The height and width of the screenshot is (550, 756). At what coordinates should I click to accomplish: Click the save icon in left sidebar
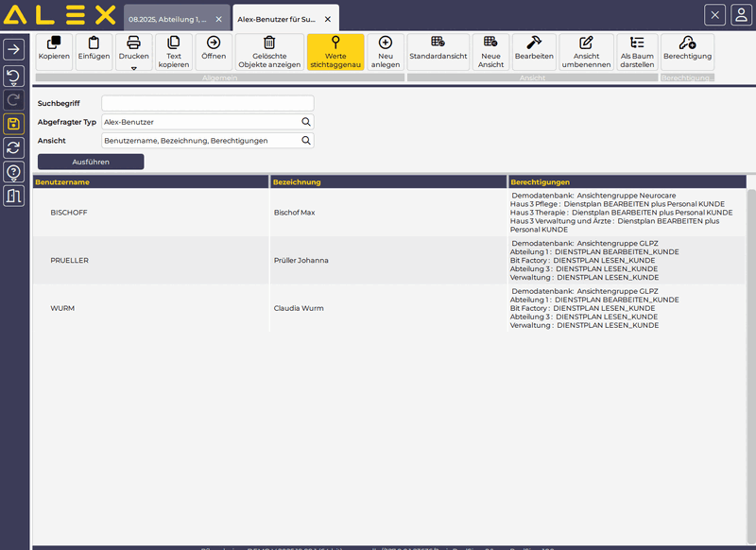(x=14, y=124)
